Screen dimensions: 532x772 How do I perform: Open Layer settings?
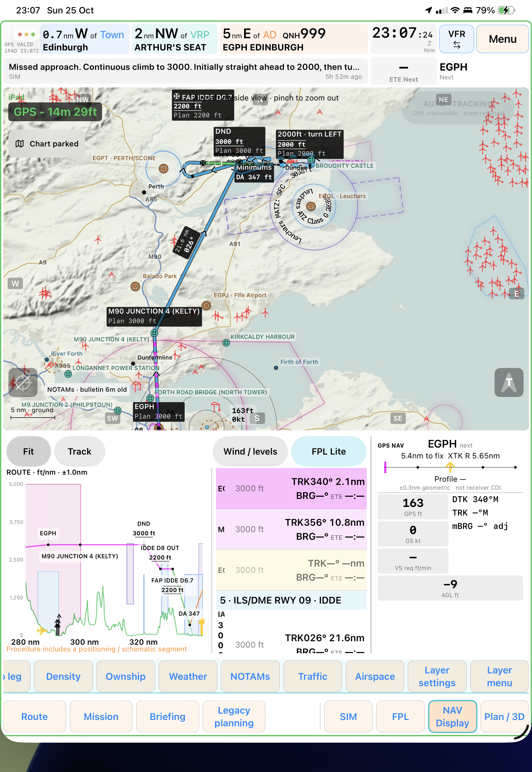(437, 676)
